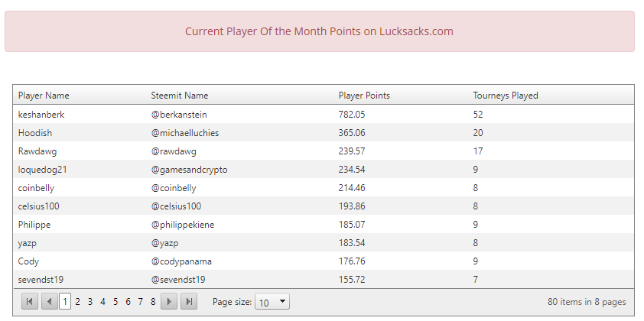The width and height of the screenshot is (644, 321).
Task: Click the Player Of the Month banner
Action: (320, 31)
